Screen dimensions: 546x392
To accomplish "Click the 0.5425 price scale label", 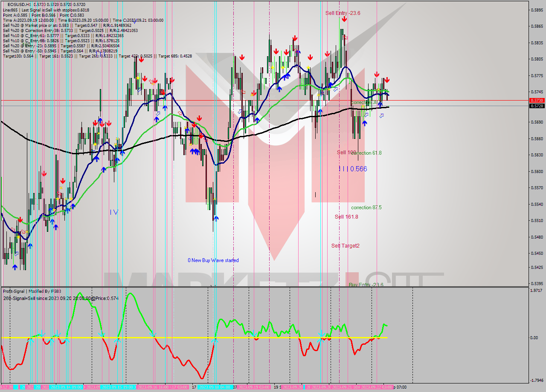I will [x=537, y=267].
